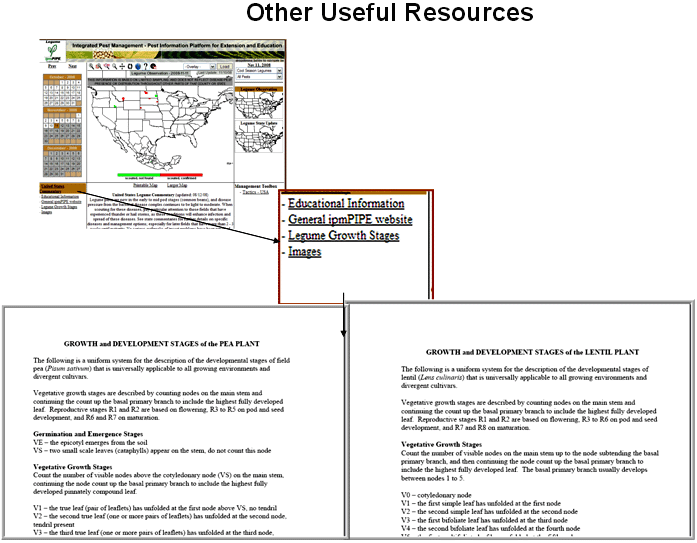This screenshot has width=697, height=543.
Task: Click the Legume ipmPIPE logo
Action: click(51, 50)
